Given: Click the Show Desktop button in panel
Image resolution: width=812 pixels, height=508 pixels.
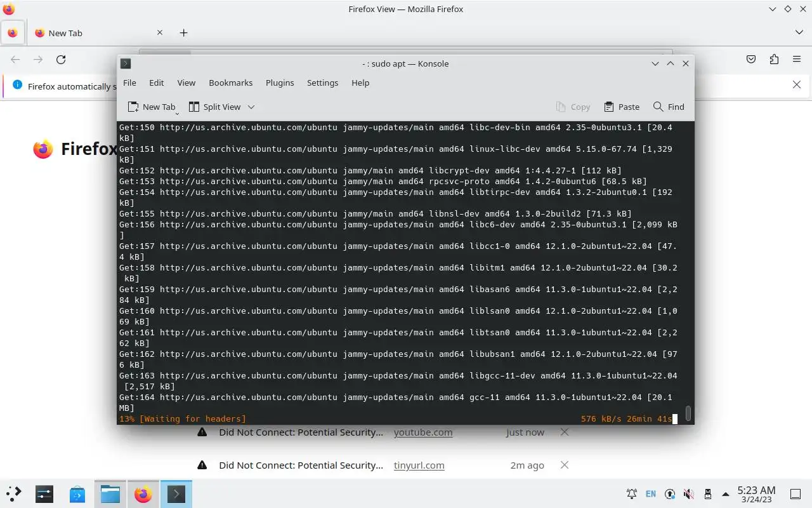Looking at the screenshot, I should 796,494.
